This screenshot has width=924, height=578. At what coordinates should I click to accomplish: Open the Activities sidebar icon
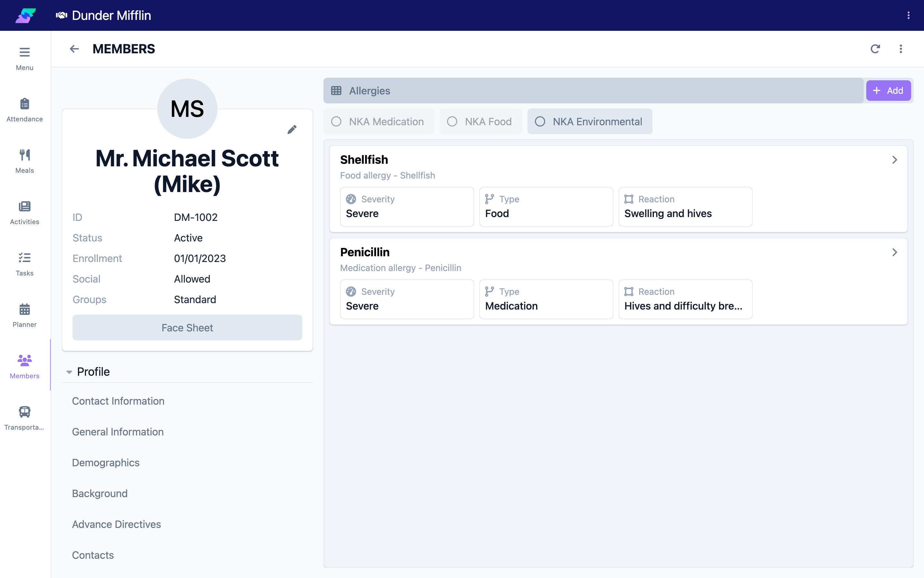click(x=24, y=206)
